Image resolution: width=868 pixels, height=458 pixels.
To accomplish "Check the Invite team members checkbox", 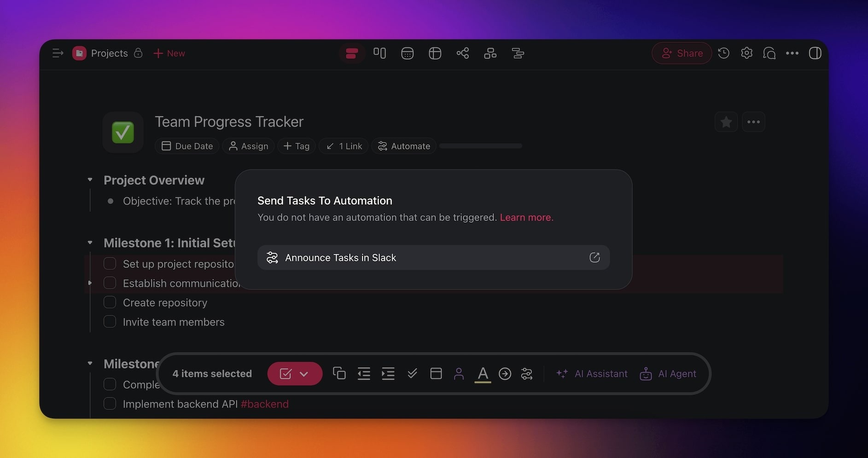I will [110, 322].
